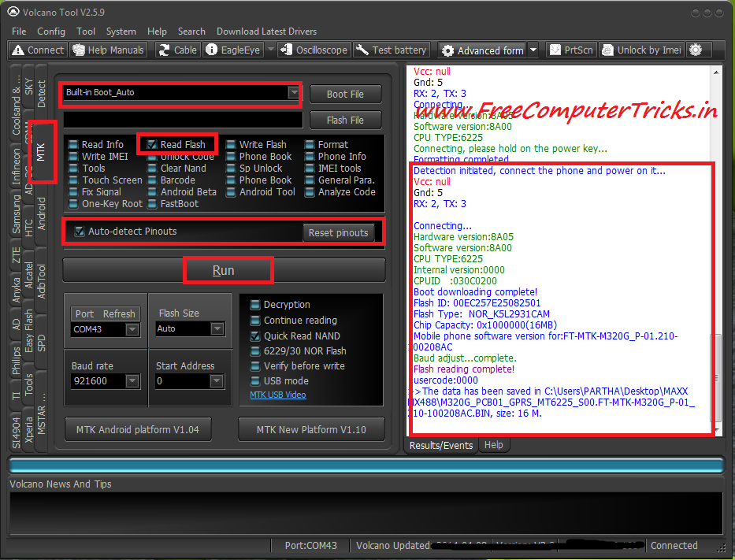Click the Connected status bar text
The height and width of the screenshot is (560, 735).
(x=674, y=546)
